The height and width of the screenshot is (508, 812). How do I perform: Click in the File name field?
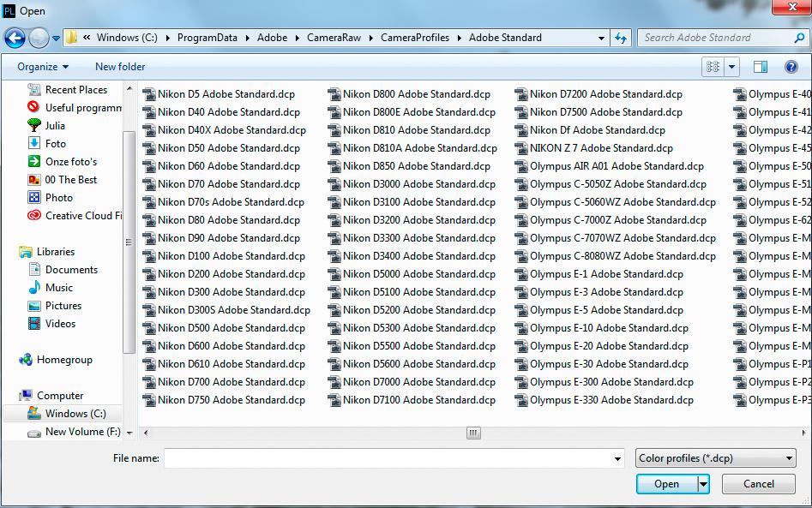388,458
